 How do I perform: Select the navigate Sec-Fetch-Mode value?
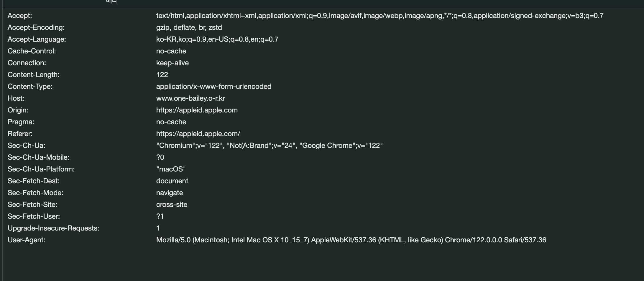pos(169,193)
